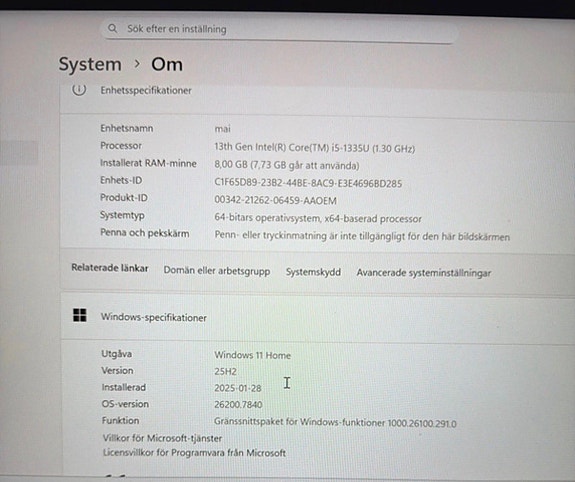This screenshot has width=575, height=482.
Task: Go back to System in breadcrumb
Action: click(90, 64)
